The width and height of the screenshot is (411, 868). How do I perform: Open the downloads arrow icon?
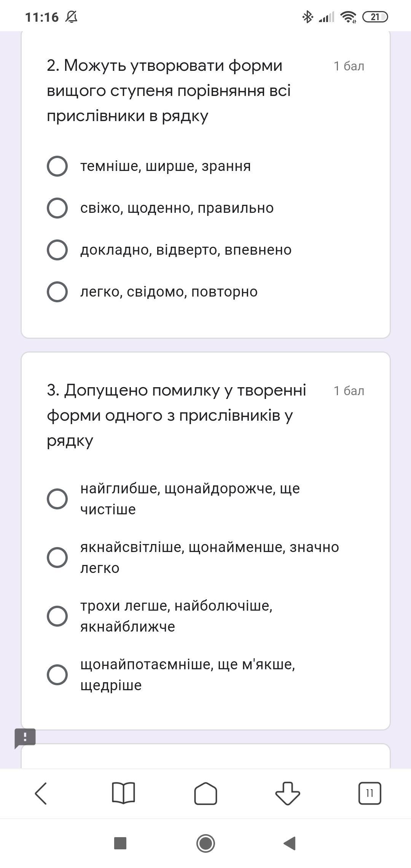288,793
